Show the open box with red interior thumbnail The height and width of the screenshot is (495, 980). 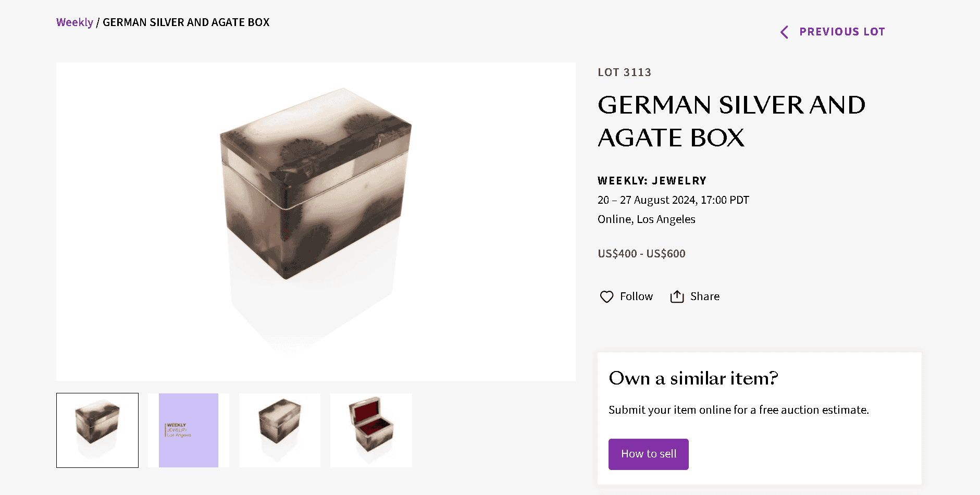point(370,430)
